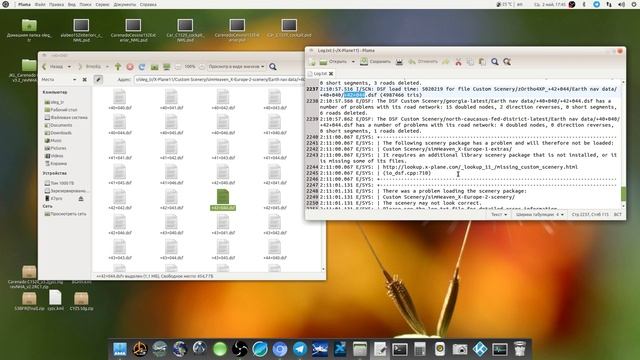The image size is (640, 360).
Task: Click Сохранить in Pluma toolbar
Action: pos(376,62)
